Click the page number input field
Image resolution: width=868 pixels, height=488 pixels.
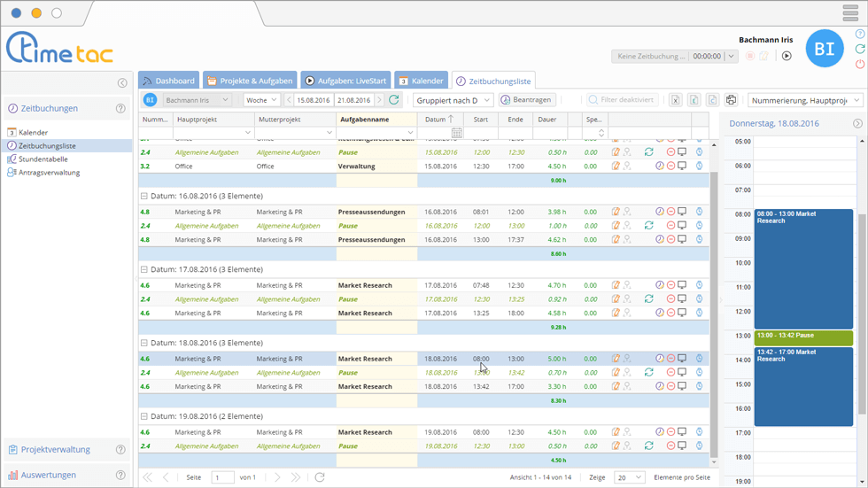click(x=222, y=477)
